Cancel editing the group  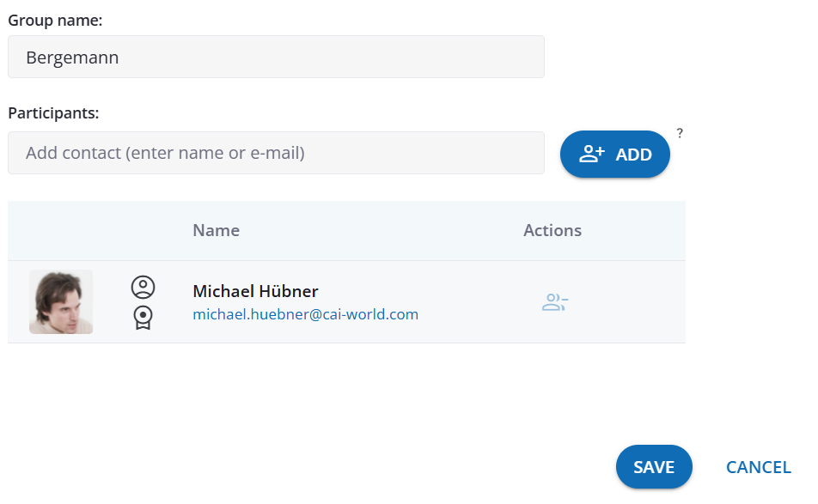tap(758, 467)
